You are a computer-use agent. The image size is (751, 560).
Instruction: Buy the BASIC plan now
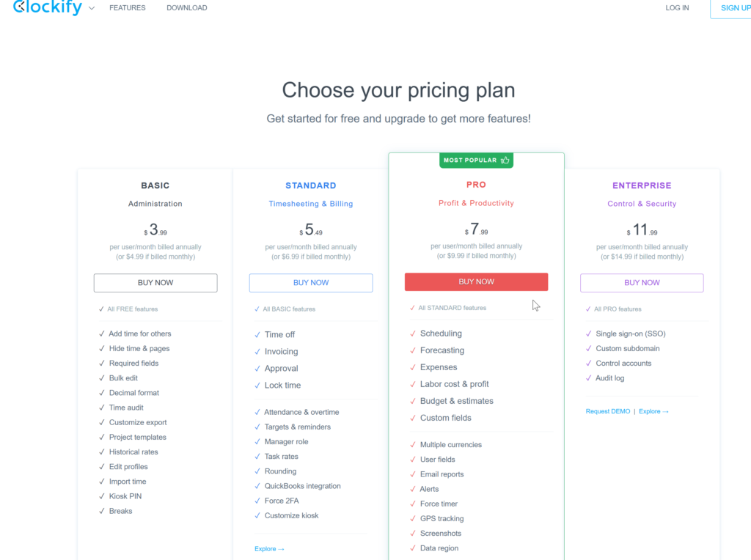[x=155, y=283]
